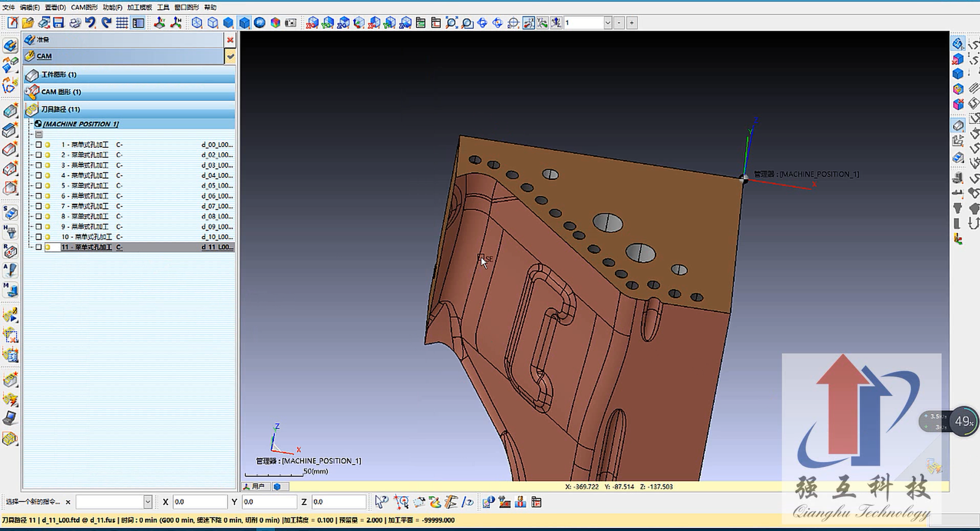
Task: Click the S milling strategy icon in sidebar
Action: tap(10, 213)
